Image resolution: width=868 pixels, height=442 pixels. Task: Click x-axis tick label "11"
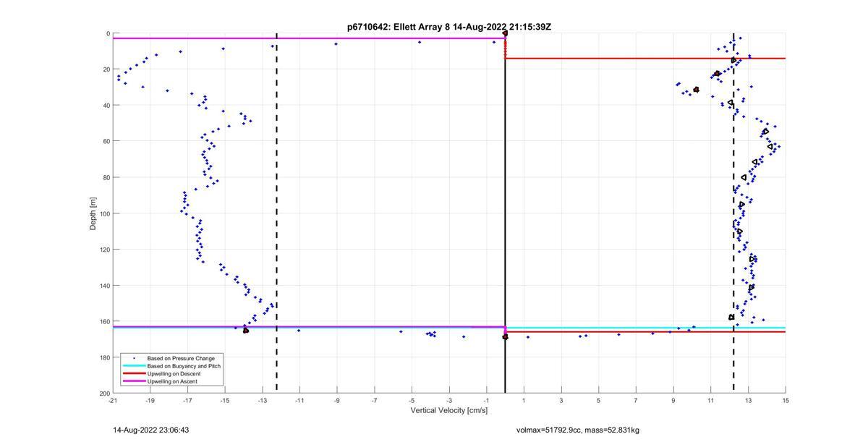pyautogui.click(x=711, y=400)
